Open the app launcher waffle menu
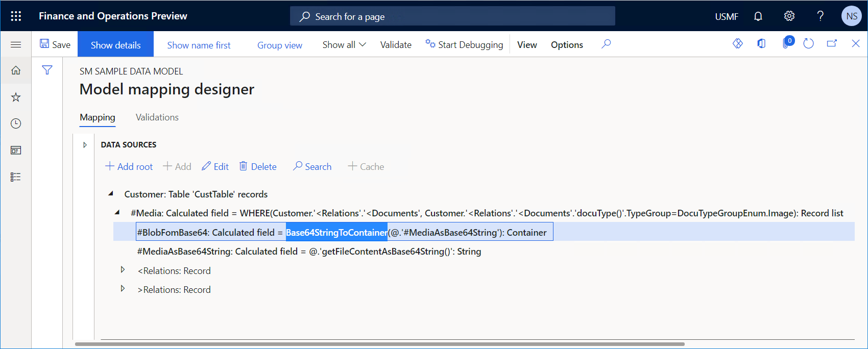868x349 pixels. pyautogui.click(x=16, y=16)
